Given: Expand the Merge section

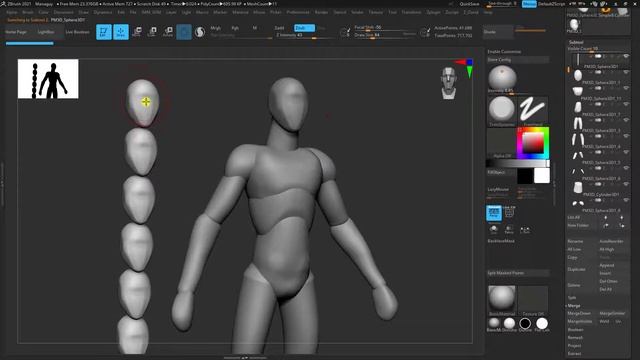Looking at the screenshot, I should coord(574,306).
